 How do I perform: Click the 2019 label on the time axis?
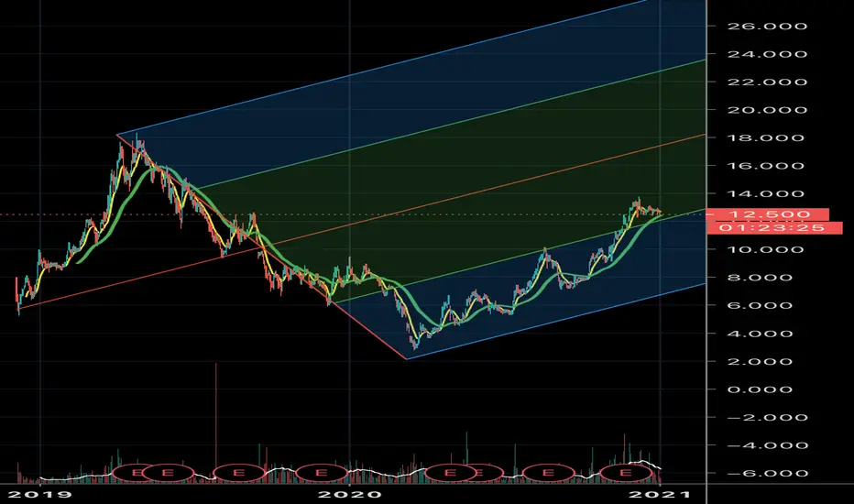coord(40,494)
